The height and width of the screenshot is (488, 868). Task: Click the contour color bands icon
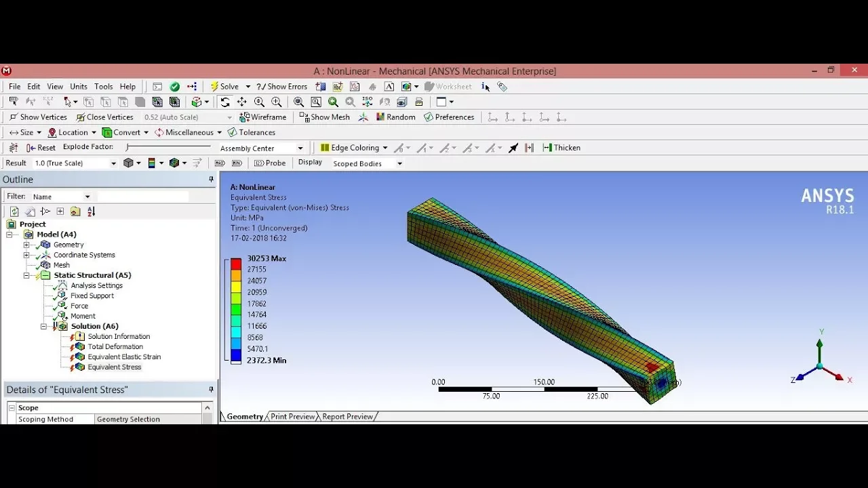click(151, 163)
